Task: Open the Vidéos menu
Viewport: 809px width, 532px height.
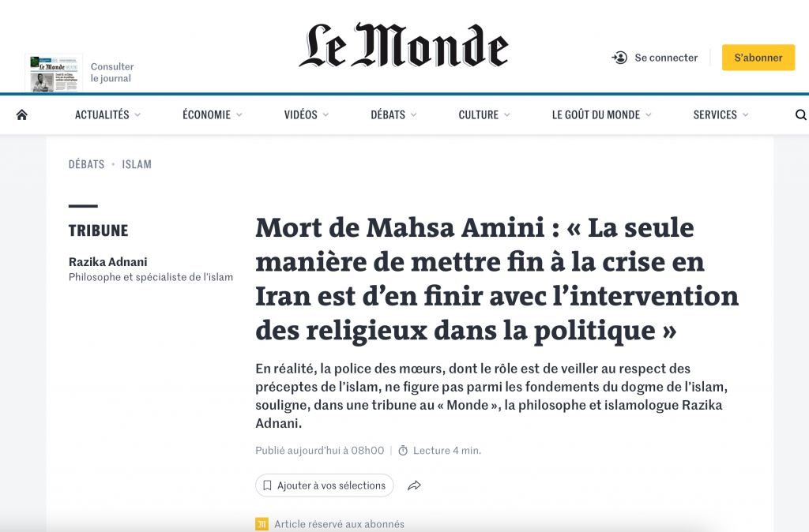Action: coord(307,115)
